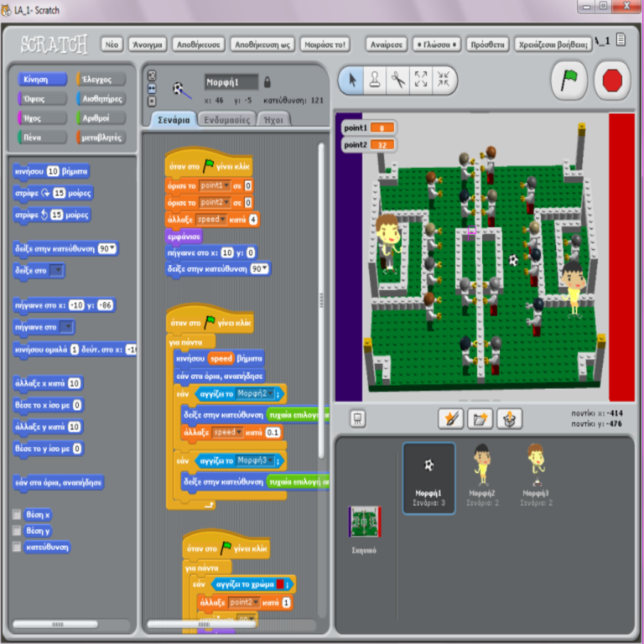Click the scripts area vertical scrollbar
Viewport: 644px width, 644px height.
point(321,301)
